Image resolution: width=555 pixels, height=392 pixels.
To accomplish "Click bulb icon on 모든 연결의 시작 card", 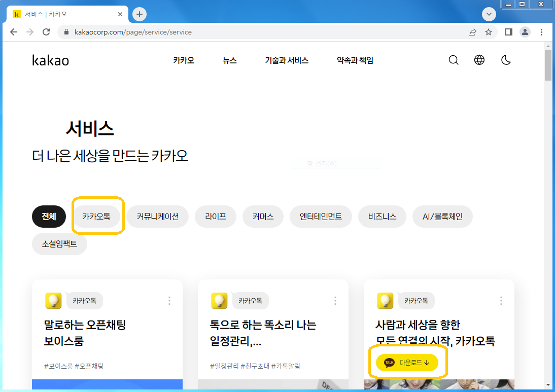I will pyautogui.click(x=385, y=301).
